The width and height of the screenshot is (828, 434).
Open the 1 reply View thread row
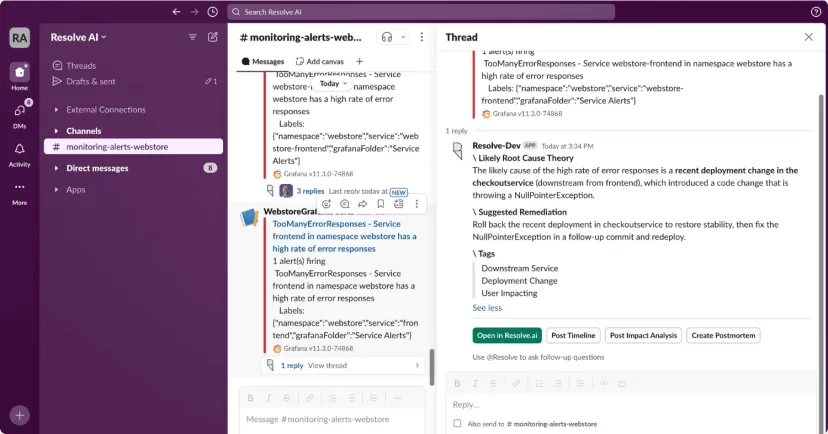(x=343, y=365)
